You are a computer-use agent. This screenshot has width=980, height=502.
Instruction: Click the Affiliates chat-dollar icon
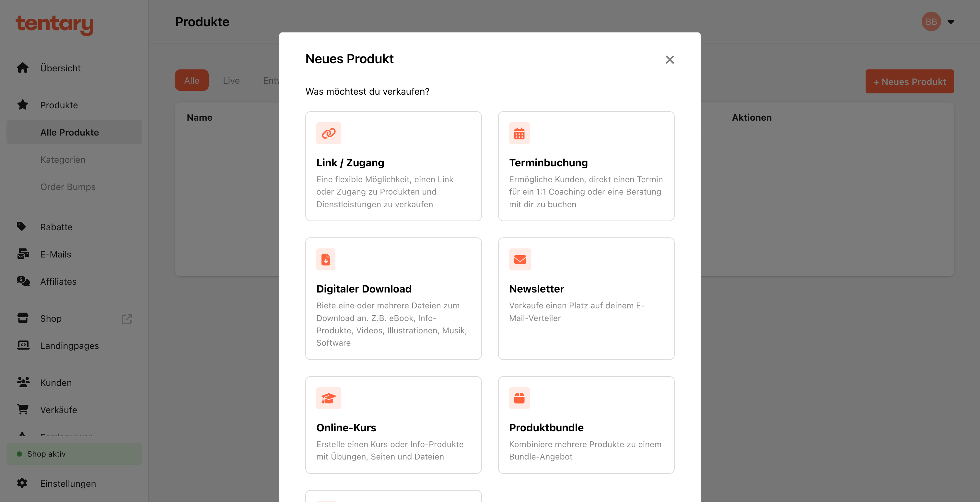(x=23, y=281)
